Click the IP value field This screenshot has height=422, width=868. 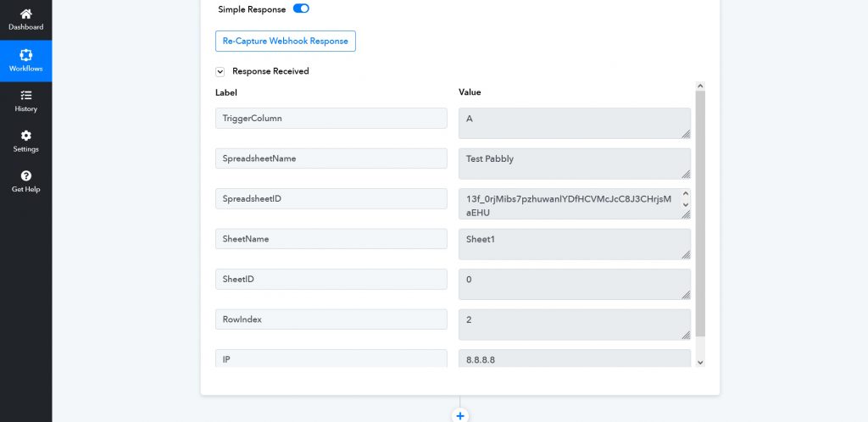tap(573, 359)
